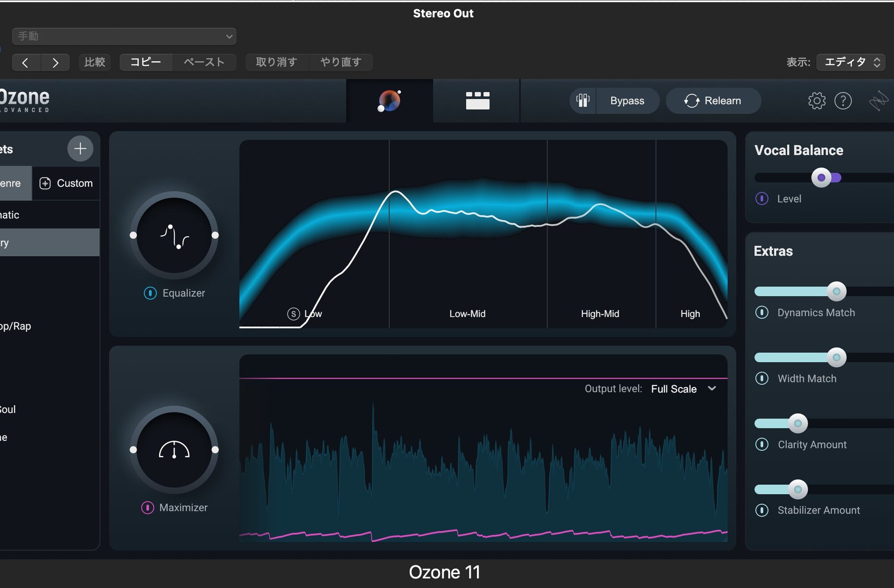
Task: Click the Bypass button
Action: point(627,101)
